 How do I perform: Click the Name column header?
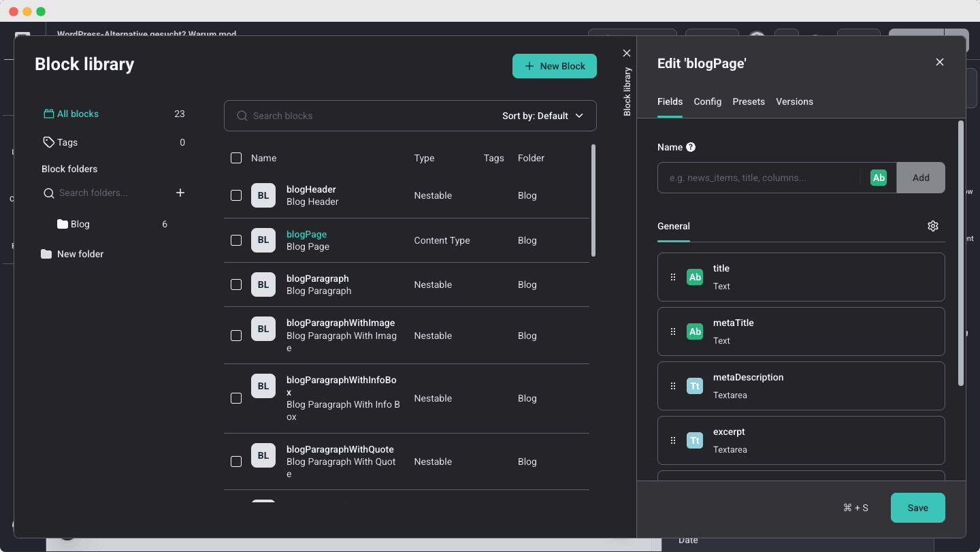tap(263, 158)
